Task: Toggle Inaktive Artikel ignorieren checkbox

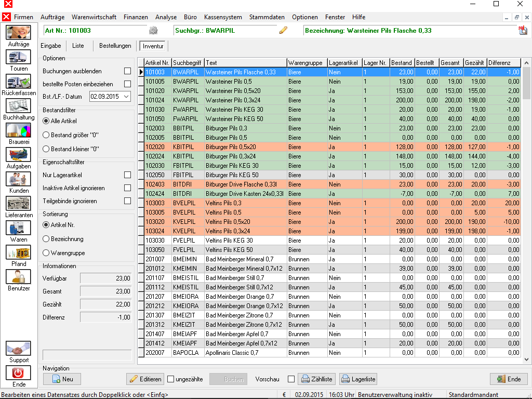Action: [128, 188]
